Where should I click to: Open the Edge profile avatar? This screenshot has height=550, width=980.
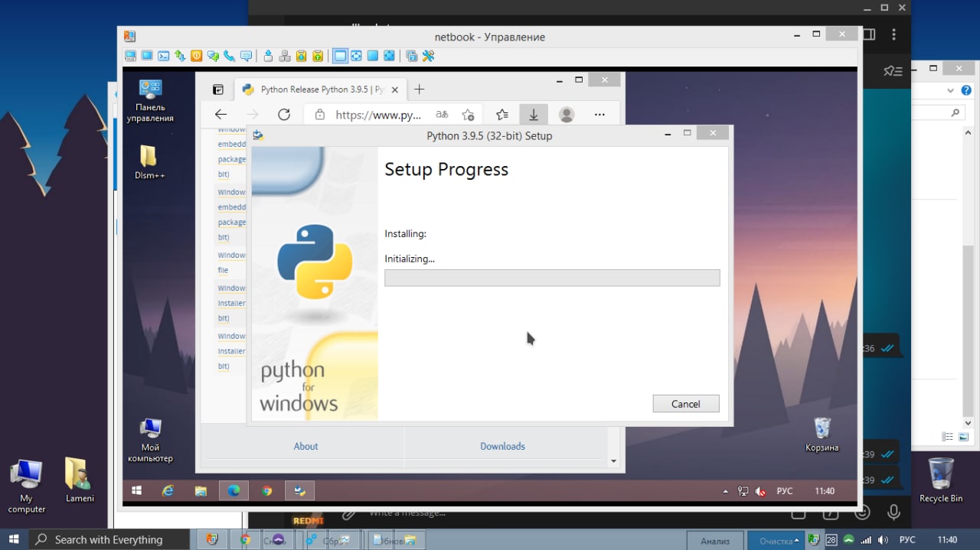pyautogui.click(x=567, y=115)
